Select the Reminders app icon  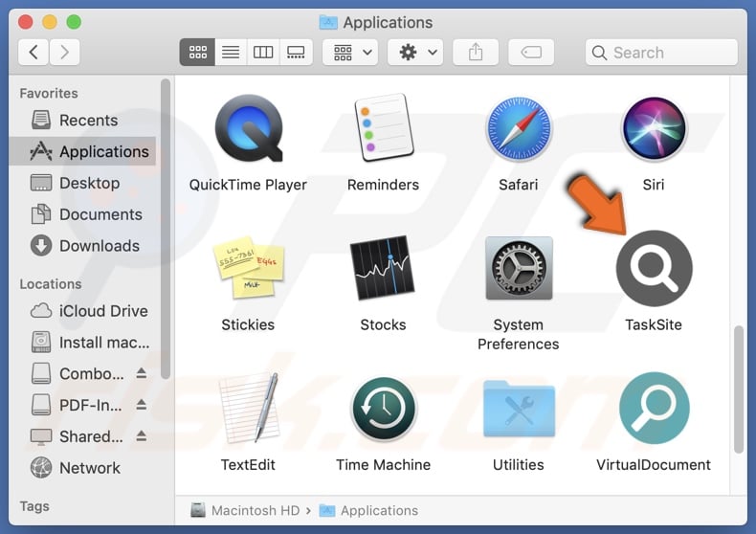pos(384,128)
